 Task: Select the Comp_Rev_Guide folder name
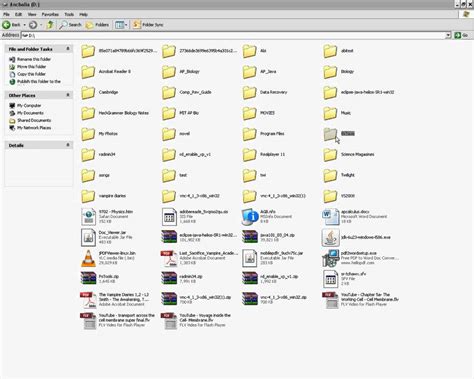tap(195, 92)
